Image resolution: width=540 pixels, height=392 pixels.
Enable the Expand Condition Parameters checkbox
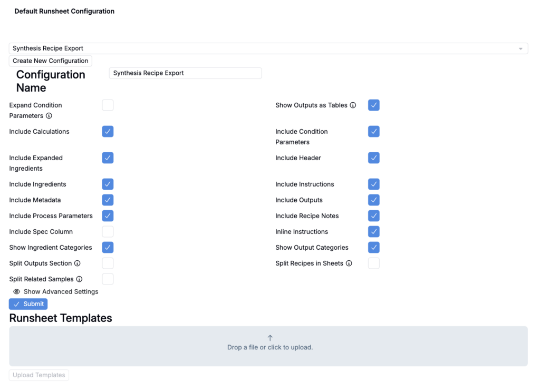click(108, 105)
